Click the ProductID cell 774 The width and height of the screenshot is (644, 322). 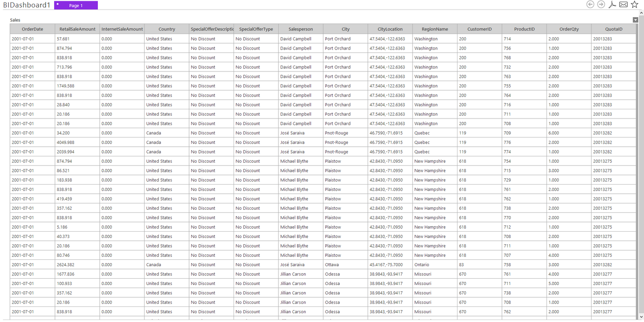(524, 152)
